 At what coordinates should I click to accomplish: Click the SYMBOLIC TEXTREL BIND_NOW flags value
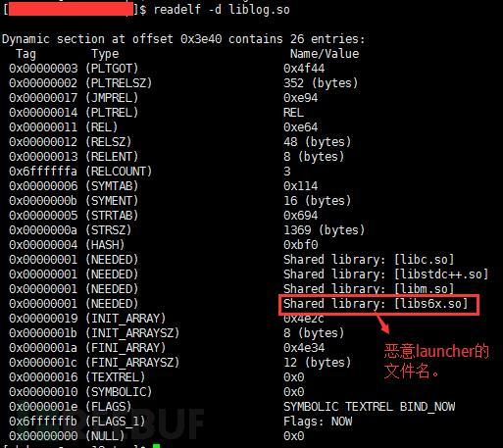click(369, 407)
